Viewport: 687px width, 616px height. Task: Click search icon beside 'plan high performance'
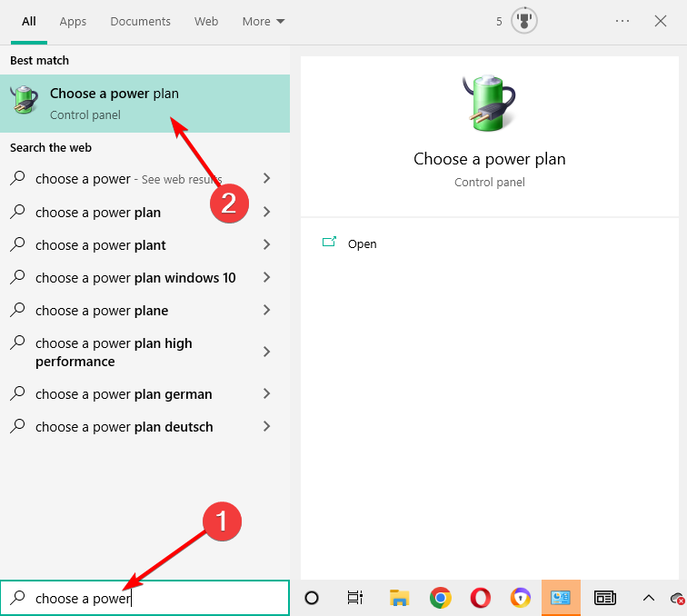pyautogui.click(x=17, y=343)
